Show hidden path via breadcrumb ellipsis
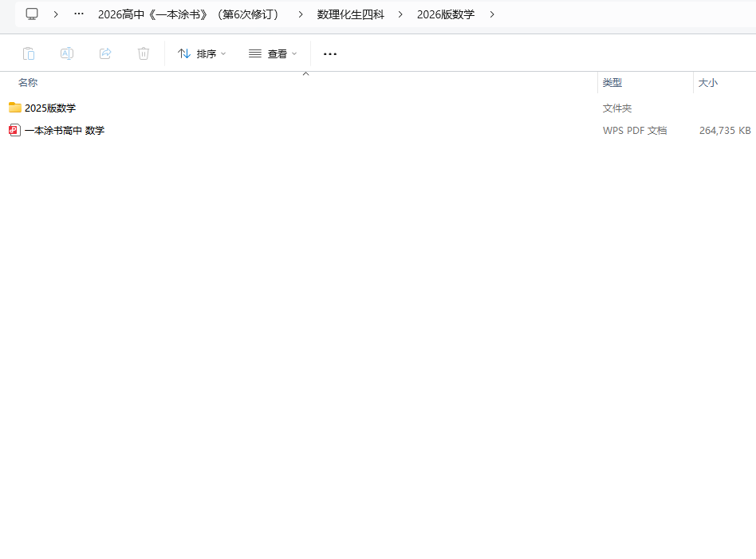This screenshot has width=756, height=559. [79, 14]
